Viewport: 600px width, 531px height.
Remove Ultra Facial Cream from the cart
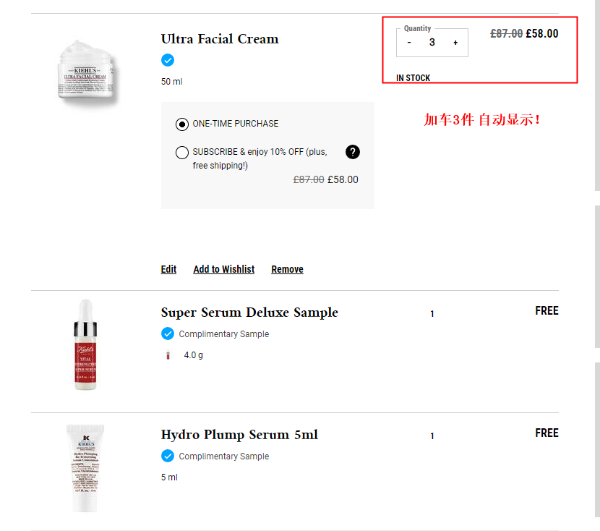287,269
